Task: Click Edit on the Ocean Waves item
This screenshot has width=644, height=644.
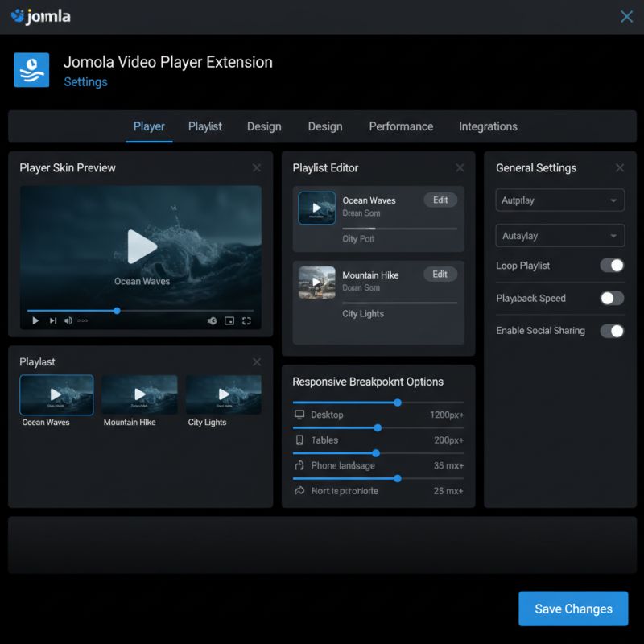Action: 440,200
